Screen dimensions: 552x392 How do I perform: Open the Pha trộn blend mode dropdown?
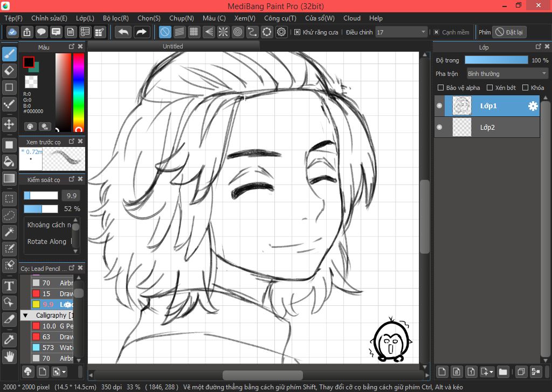point(507,74)
